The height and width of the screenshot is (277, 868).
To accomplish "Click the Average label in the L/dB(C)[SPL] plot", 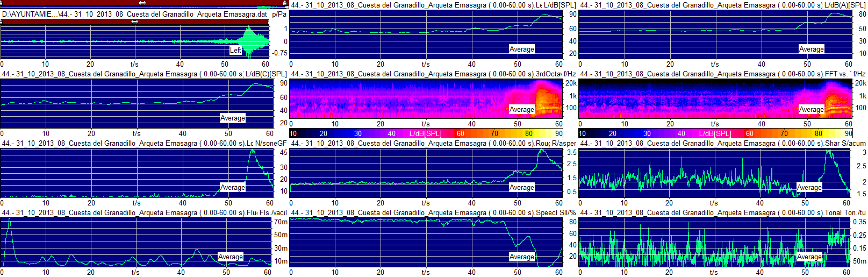I will 232,118.
